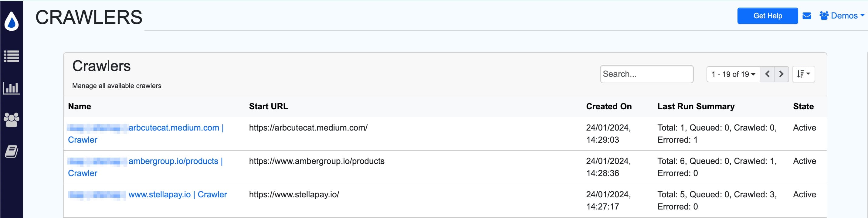Expand the "1 - 19 of 19" pagination dropdown
Screen dimensions: 868x218
click(733, 74)
